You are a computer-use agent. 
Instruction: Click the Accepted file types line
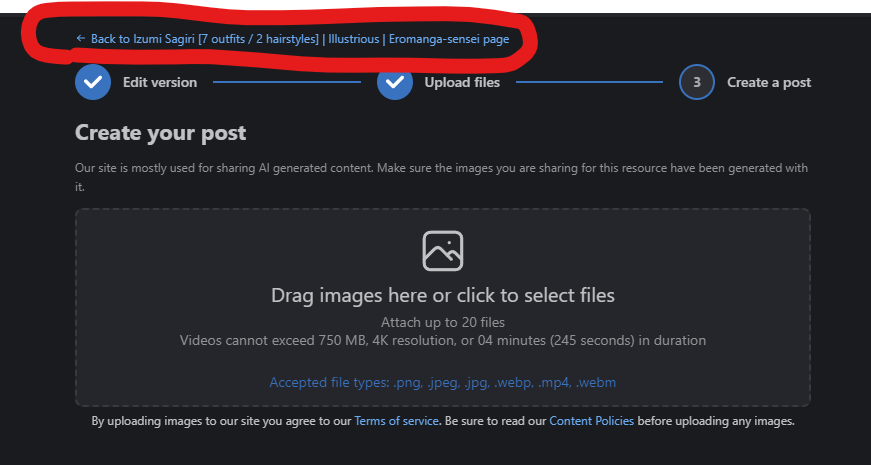(x=443, y=382)
